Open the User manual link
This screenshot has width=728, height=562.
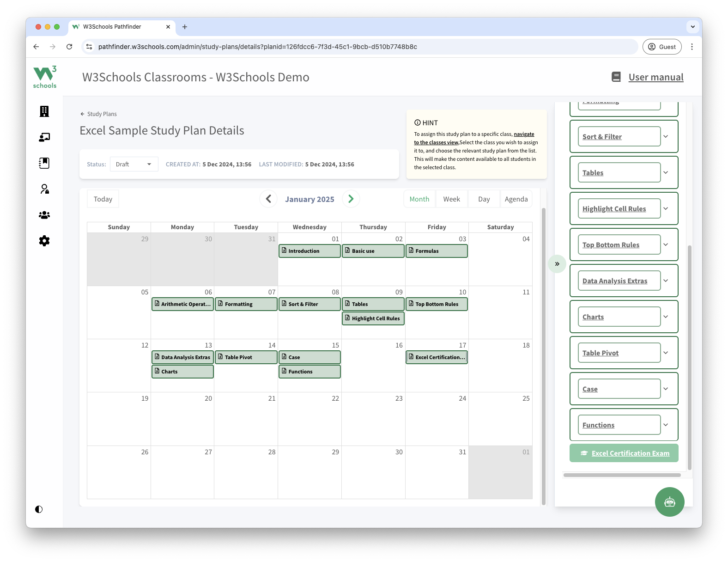tap(655, 77)
